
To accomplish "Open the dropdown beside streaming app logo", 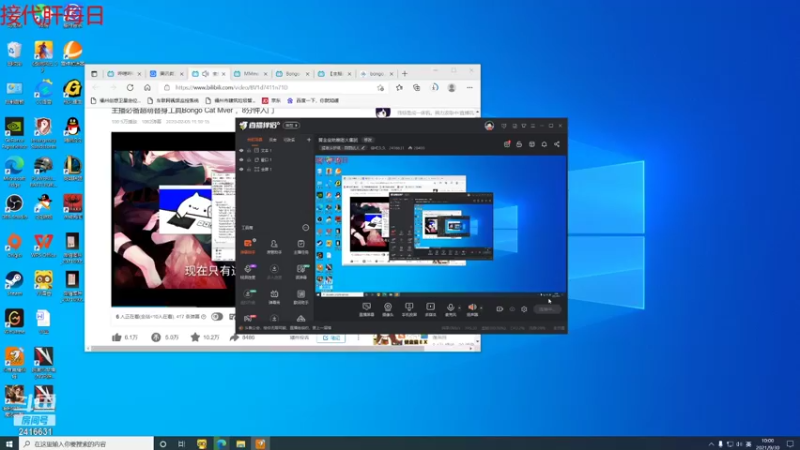I will pos(292,126).
